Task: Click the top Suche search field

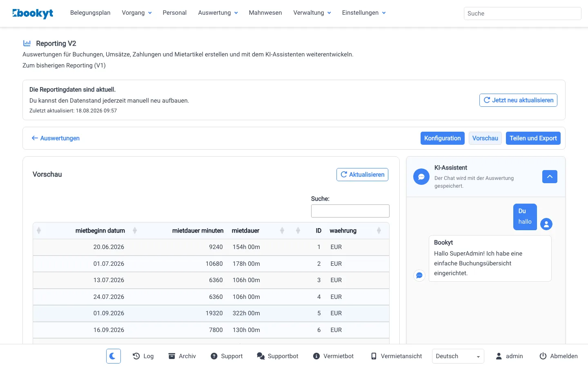Action: pos(522,13)
